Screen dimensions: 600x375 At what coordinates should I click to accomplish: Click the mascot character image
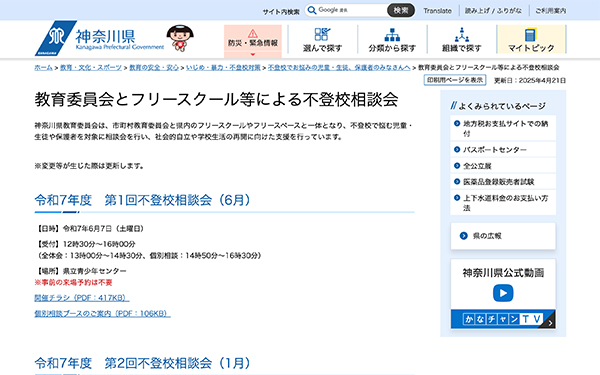pyautogui.click(x=180, y=38)
